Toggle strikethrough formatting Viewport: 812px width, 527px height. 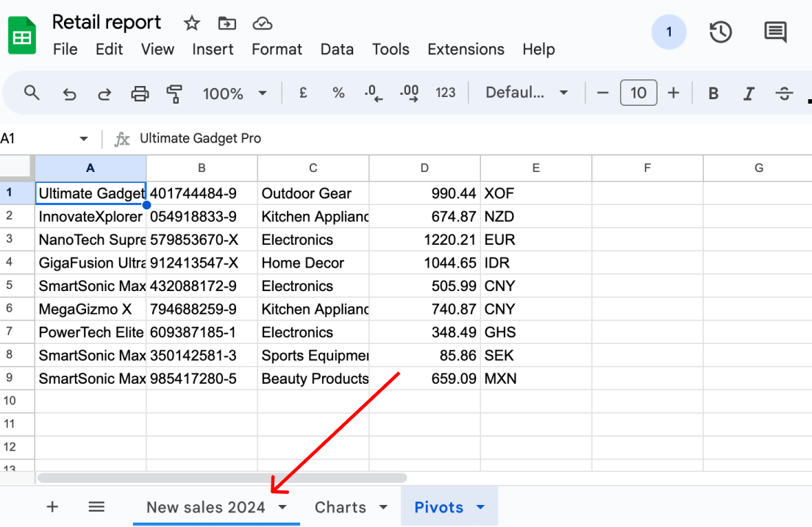click(x=784, y=93)
